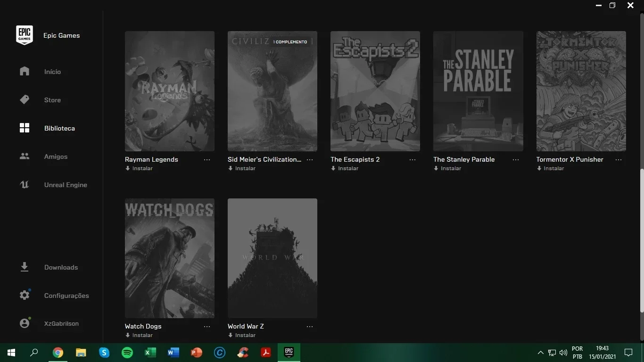Click the Amigos people icon
This screenshot has height=362, width=644.
(x=25, y=156)
